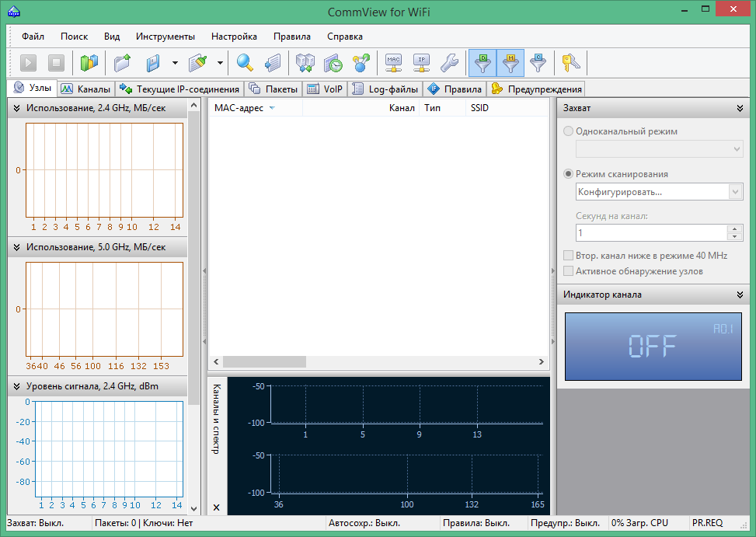Open the WEP/WPA keys icon
This screenshot has width=756, height=537.
[571, 63]
